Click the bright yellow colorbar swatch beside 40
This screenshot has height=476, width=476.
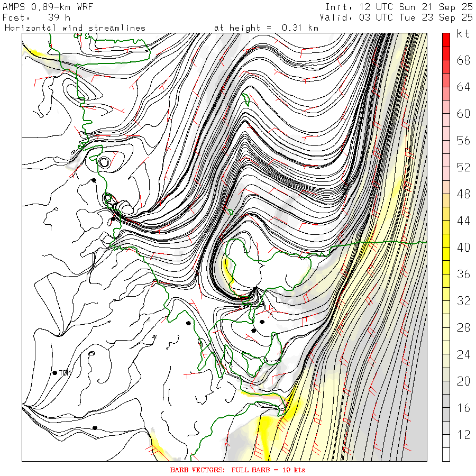click(x=446, y=254)
